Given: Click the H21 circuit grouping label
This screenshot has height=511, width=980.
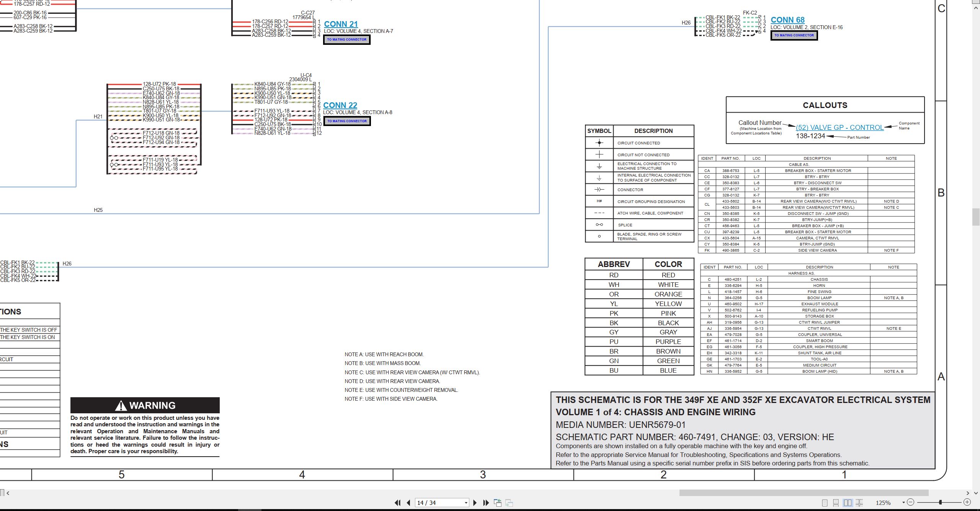Looking at the screenshot, I should tap(98, 116).
